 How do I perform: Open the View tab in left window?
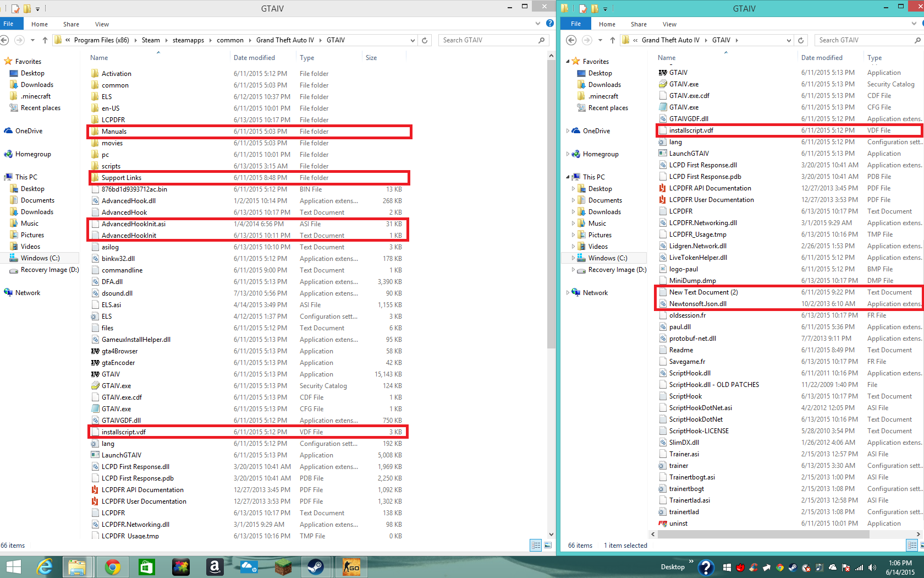pyautogui.click(x=102, y=24)
